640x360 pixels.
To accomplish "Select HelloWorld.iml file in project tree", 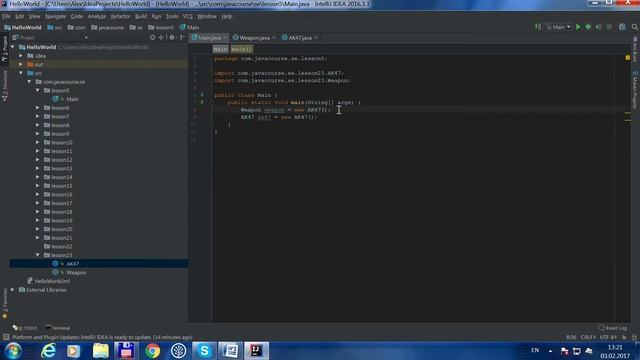I will tap(52, 281).
